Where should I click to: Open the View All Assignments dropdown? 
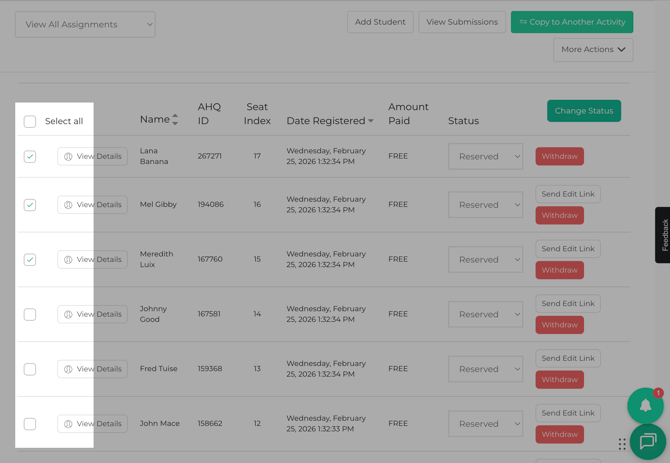coord(85,24)
